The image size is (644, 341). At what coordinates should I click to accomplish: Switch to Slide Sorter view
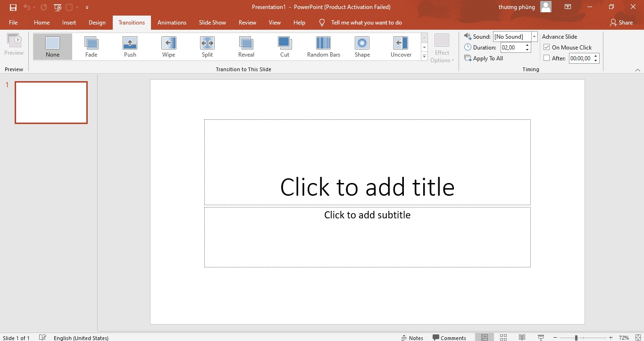[x=503, y=337]
